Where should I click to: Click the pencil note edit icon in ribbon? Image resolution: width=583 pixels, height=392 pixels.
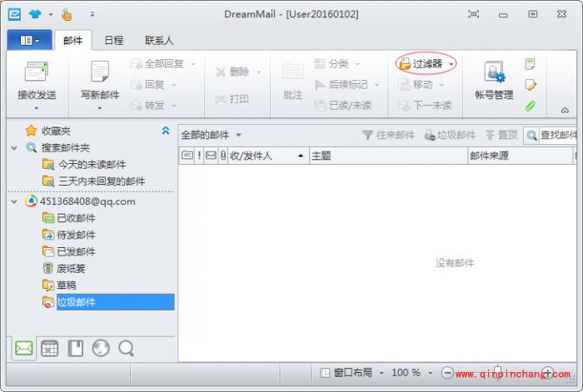tap(531, 86)
